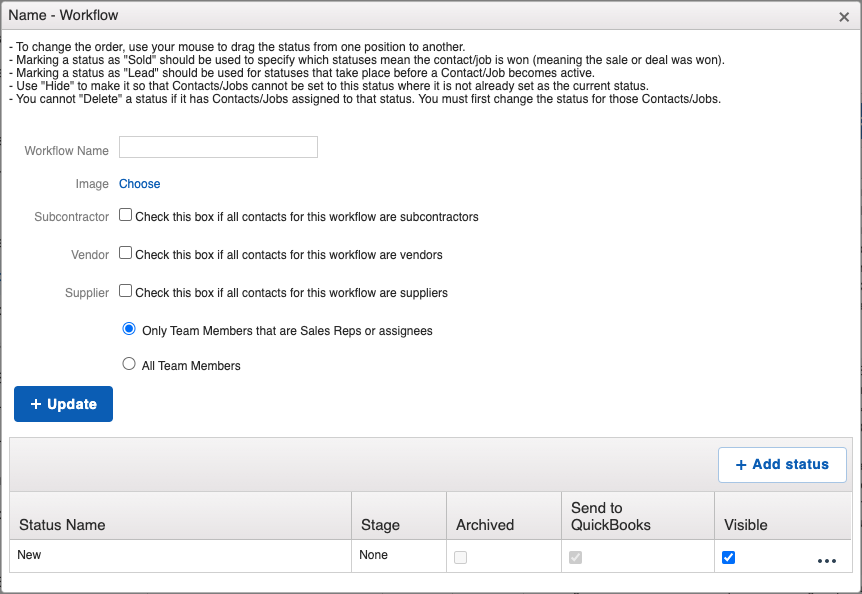Toggle Send to QuickBooks checkbox for New
The height and width of the screenshot is (594, 862).
(576, 558)
